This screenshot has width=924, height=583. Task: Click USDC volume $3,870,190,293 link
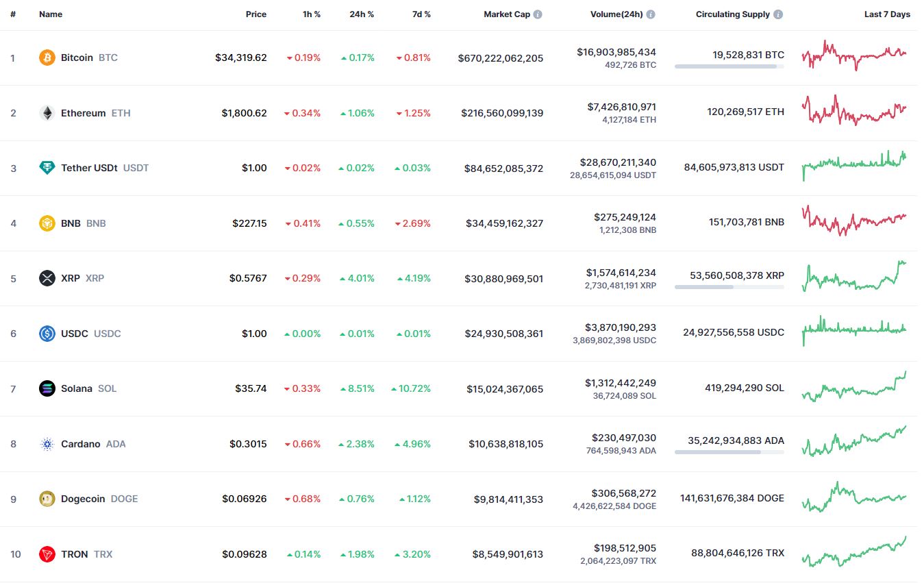pyautogui.click(x=621, y=327)
